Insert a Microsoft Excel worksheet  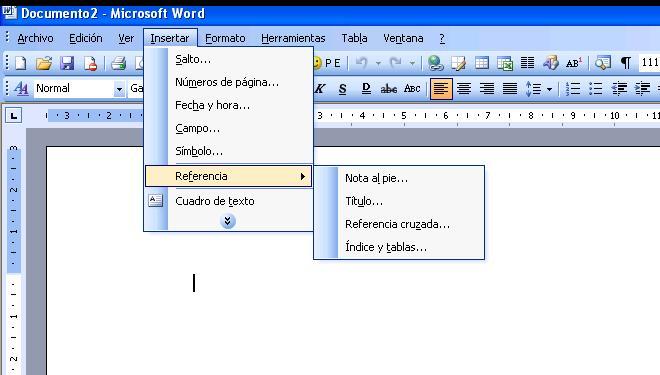(x=505, y=63)
